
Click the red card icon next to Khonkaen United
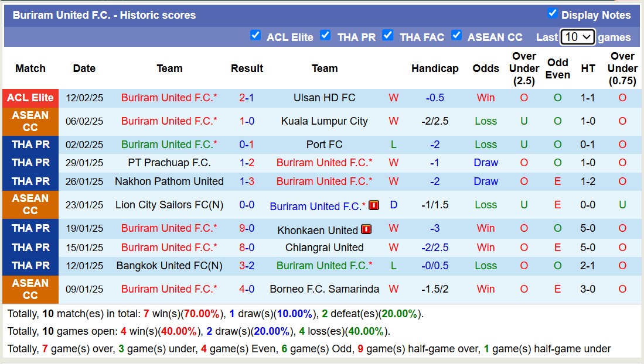[x=366, y=229]
